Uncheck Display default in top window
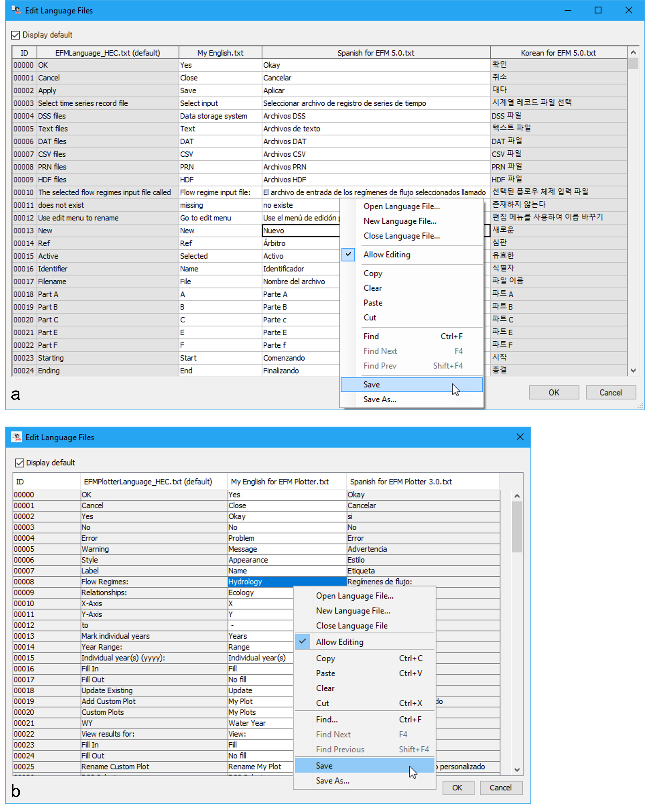This screenshot has height=812, width=645. pos(16,35)
